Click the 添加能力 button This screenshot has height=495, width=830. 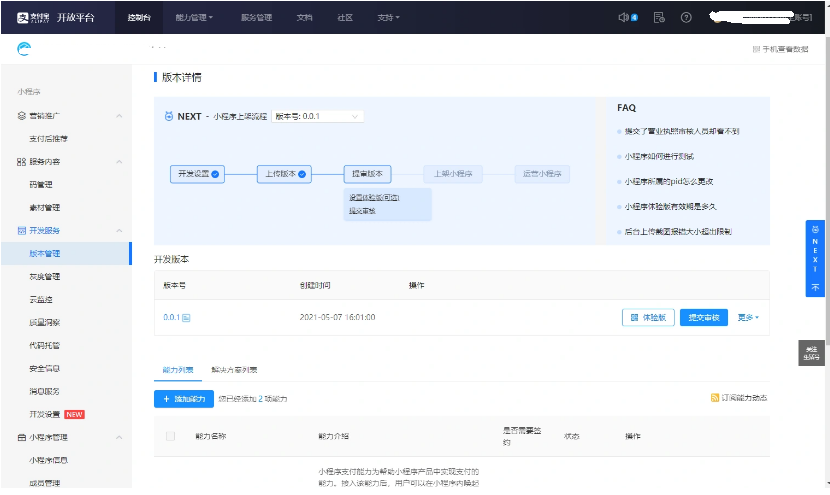click(182, 399)
